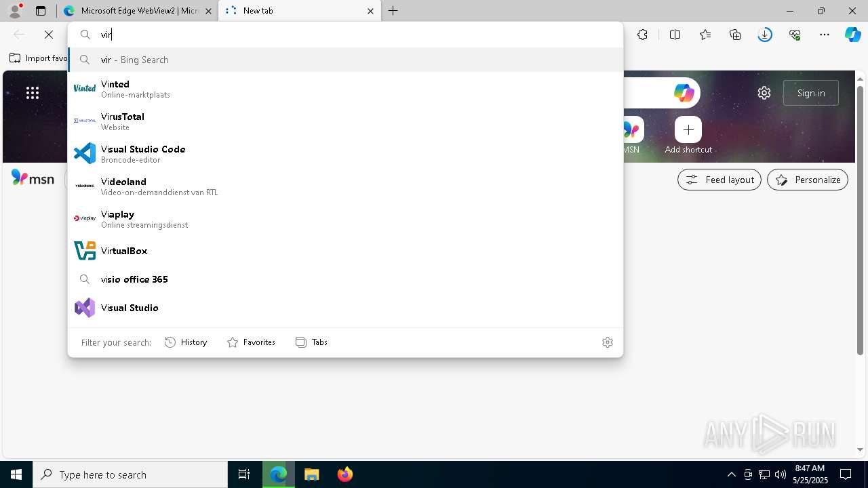868x488 pixels.
Task: Open Extensions puzzle icon
Action: [x=642, y=35]
